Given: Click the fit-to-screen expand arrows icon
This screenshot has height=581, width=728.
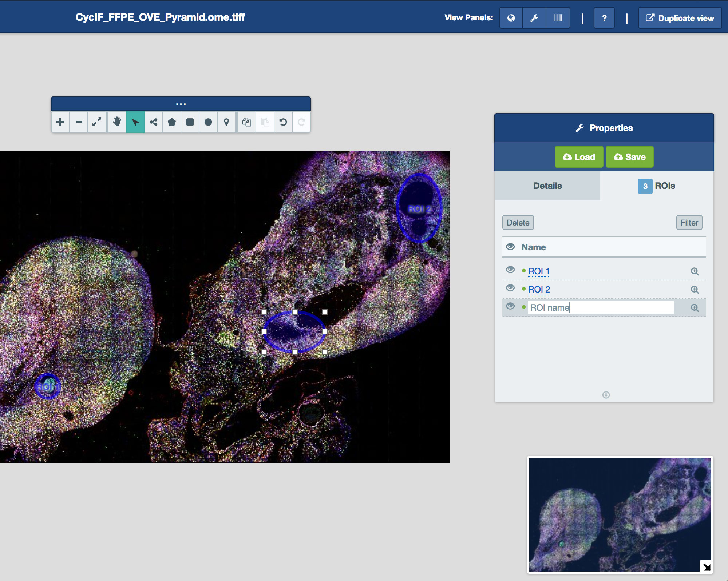Looking at the screenshot, I should [x=97, y=122].
